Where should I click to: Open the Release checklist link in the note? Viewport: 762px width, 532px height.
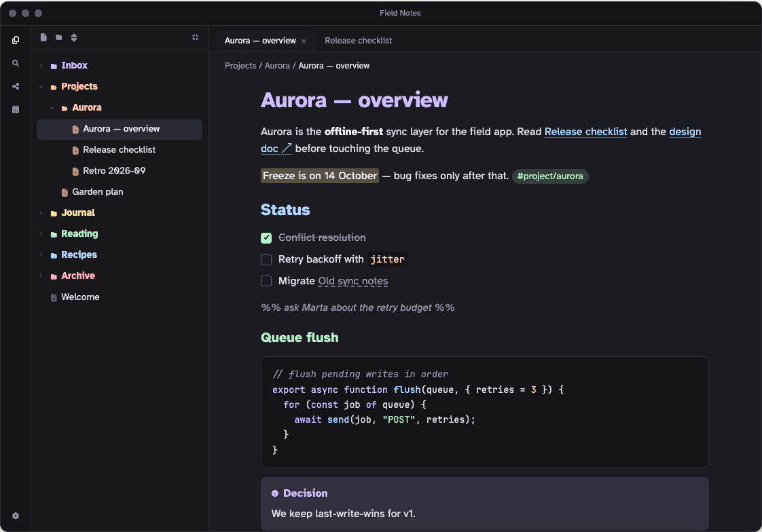585,132
